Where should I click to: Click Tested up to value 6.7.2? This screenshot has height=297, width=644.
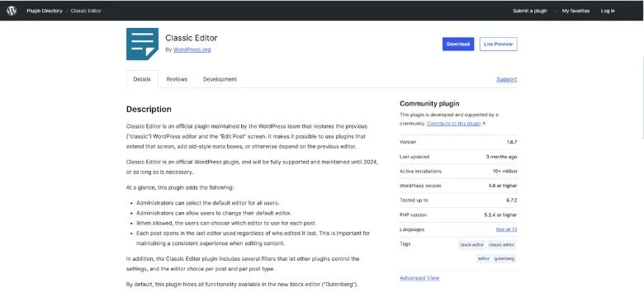click(x=511, y=200)
